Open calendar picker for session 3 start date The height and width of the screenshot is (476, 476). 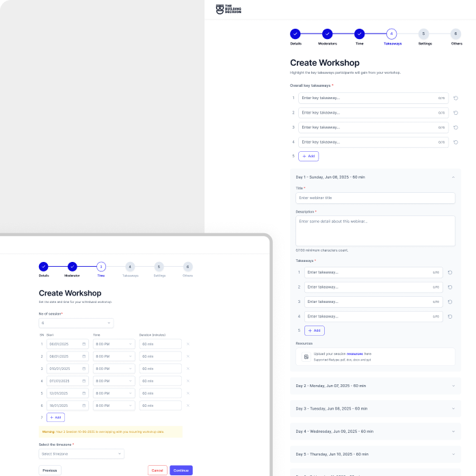(84, 369)
